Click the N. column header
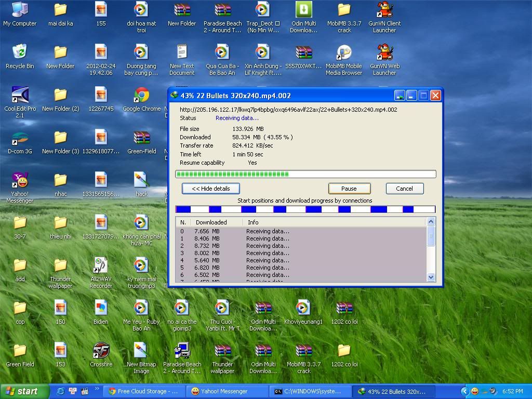 (183, 222)
